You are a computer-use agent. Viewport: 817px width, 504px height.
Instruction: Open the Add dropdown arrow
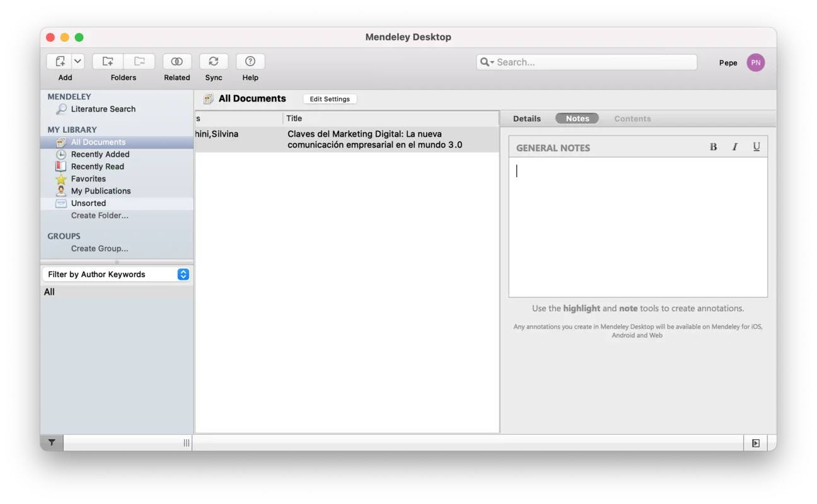(x=78, y=61)
